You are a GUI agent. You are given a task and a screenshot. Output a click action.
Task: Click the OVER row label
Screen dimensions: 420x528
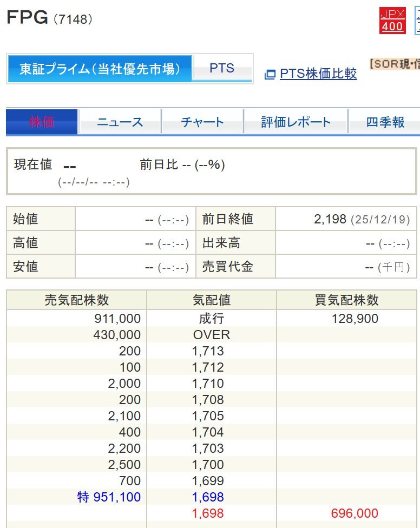(x=212, y=335)
